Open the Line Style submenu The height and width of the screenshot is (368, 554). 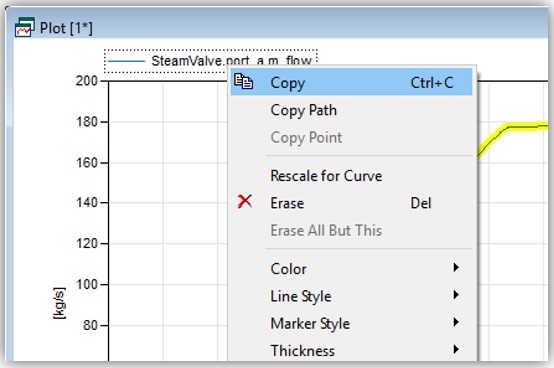pyautogui.click(x=352, y=296)
